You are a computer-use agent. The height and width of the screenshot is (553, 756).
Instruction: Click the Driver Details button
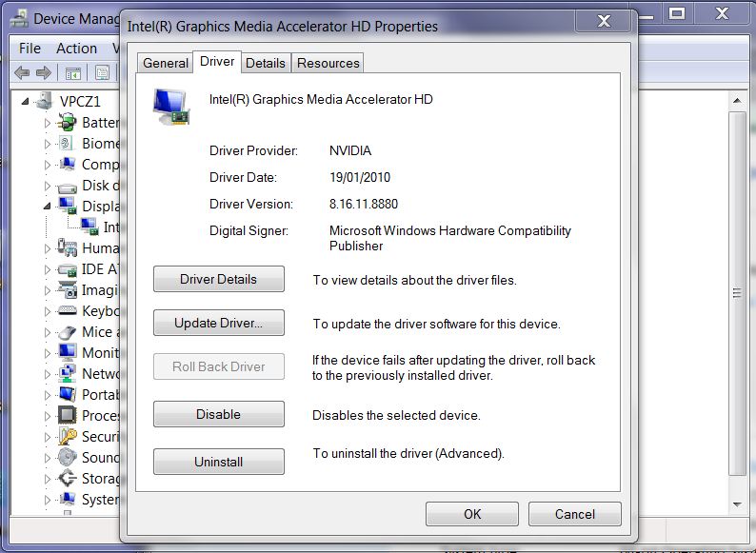(218, 279)
